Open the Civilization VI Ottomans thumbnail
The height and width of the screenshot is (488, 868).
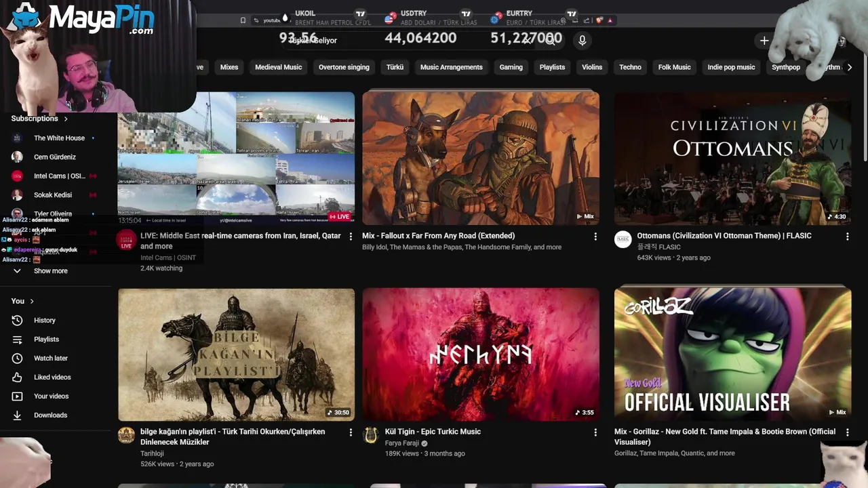coord(732,158)
